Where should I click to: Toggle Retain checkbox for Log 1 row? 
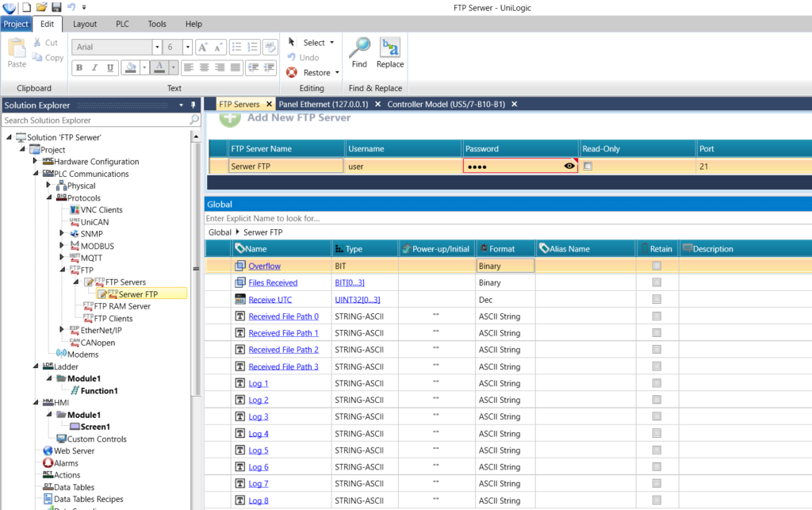(x=657, y=383)
